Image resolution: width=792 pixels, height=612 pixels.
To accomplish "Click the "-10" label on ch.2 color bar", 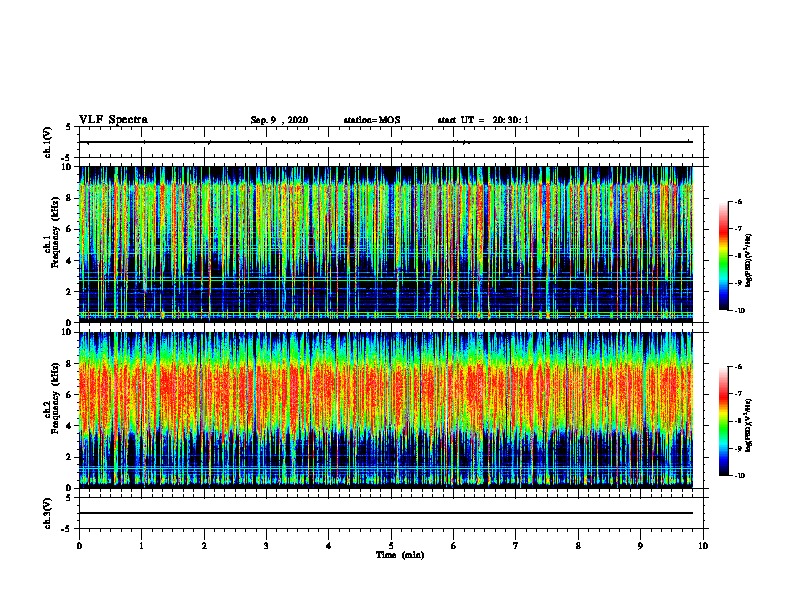I will [739, 476].
